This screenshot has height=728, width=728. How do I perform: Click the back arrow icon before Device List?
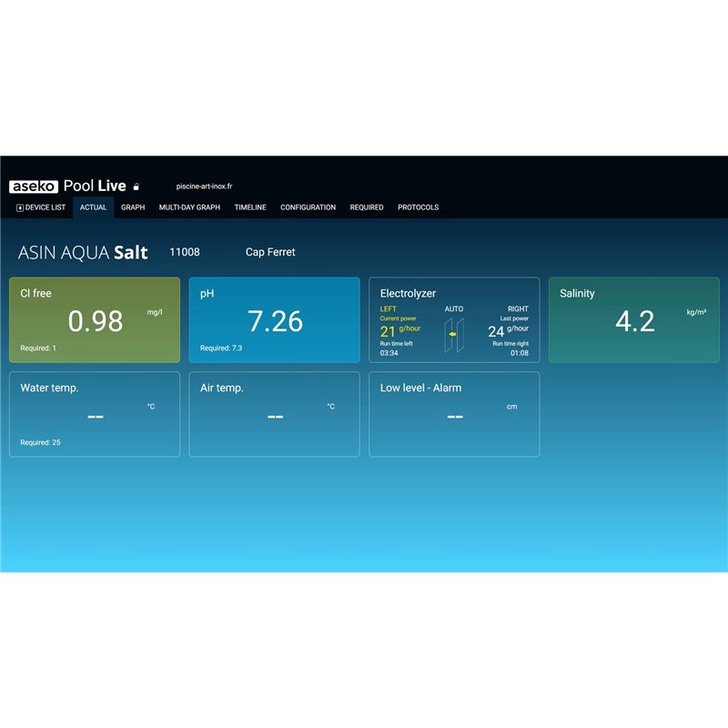pos(20,207)
